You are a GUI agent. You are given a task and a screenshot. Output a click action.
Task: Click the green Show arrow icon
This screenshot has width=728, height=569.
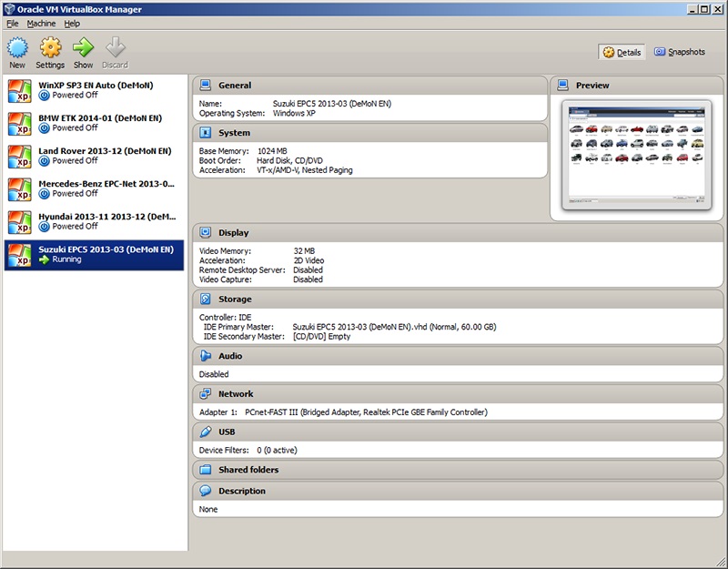pos(83,47)
